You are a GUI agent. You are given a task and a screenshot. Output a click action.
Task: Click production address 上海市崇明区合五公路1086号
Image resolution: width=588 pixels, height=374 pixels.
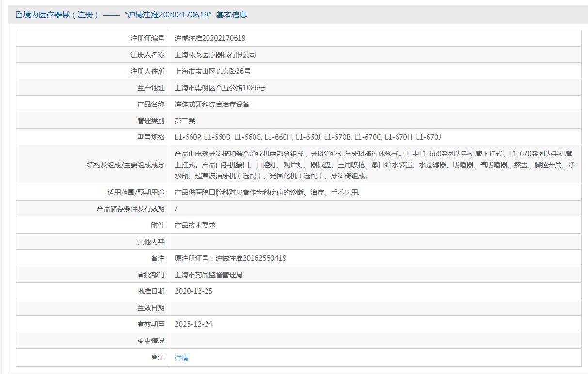point(220,88)
